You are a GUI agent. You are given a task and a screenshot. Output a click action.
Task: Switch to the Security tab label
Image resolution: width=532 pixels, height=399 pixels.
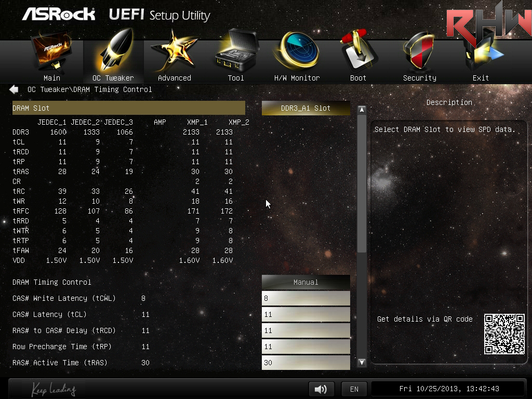tap(420, 78)
